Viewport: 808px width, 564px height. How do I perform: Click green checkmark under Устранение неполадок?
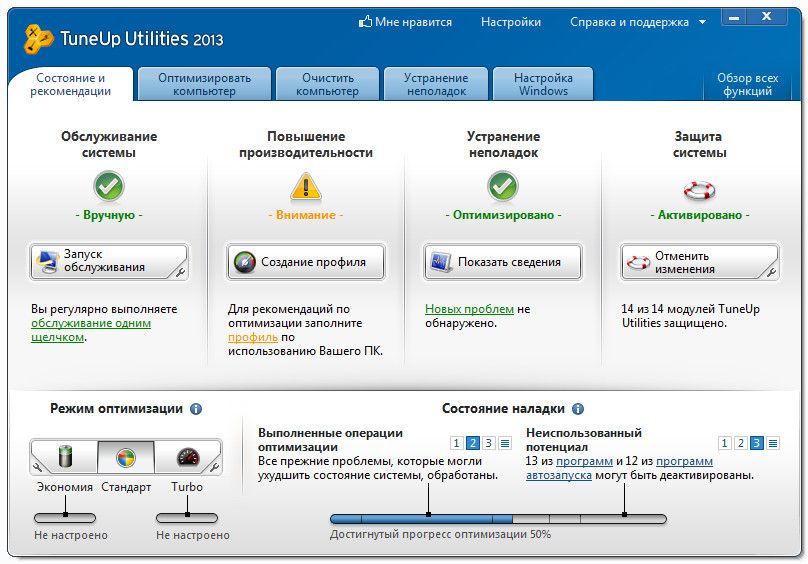point(503,186)
